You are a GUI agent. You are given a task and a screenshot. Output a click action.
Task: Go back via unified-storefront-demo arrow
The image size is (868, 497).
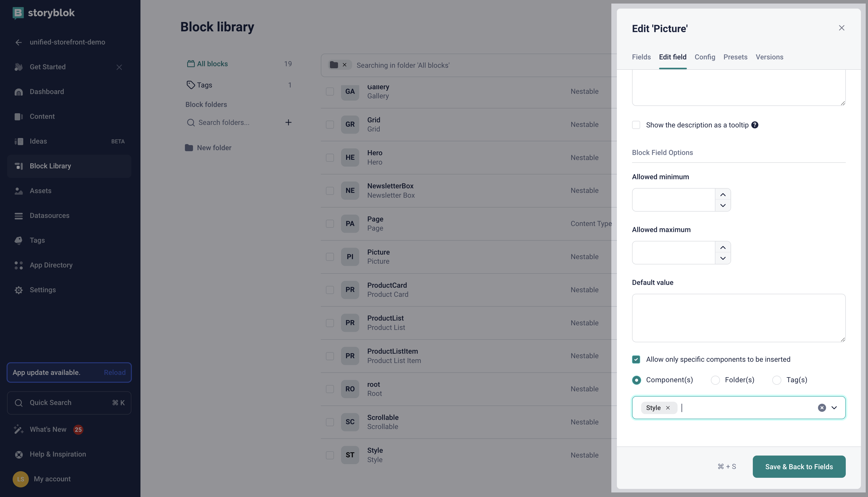pos(19,42)
